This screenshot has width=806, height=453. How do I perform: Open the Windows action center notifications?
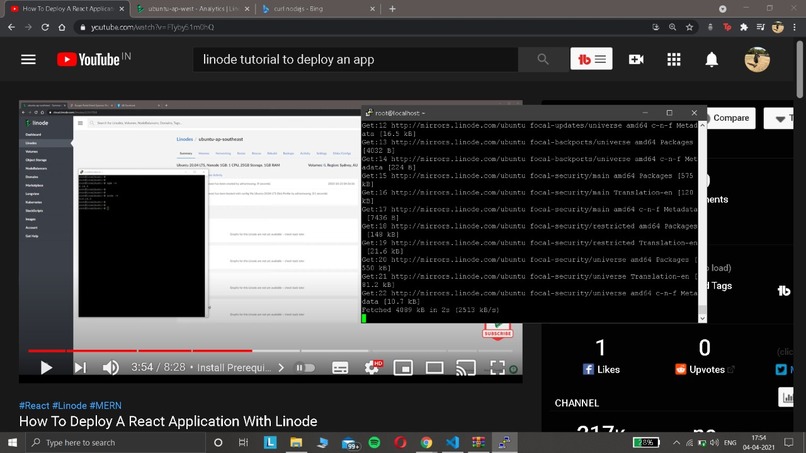[789, 443]
